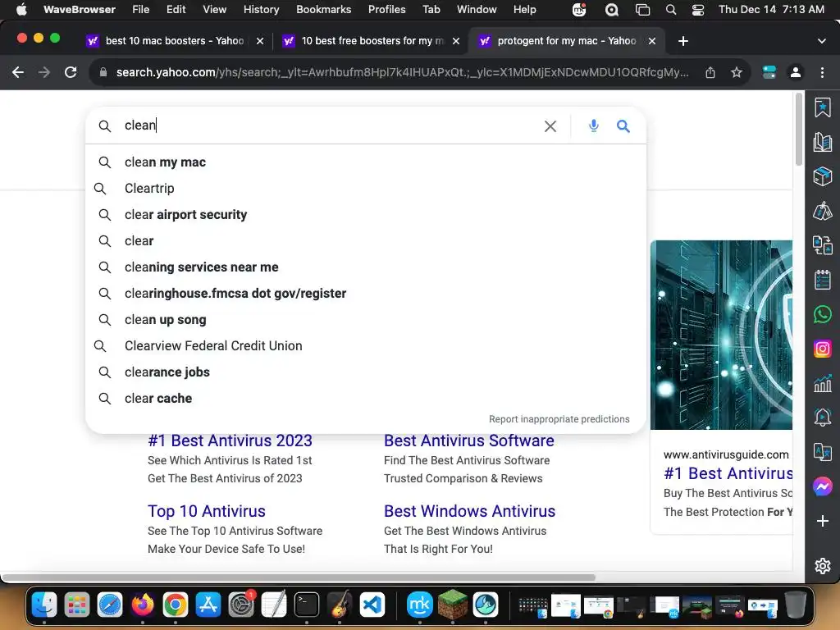The image size is (840, 630).
Task: Close the 'protogent for my mac' tab
Action: (652, 41)
